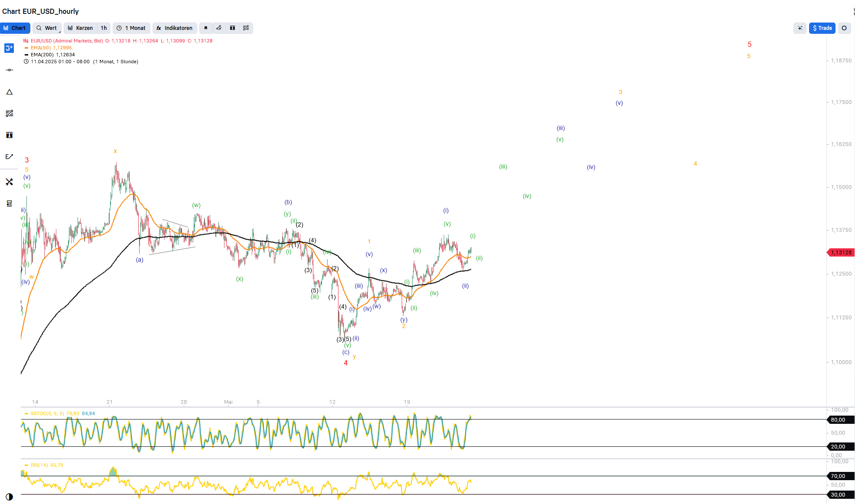855x504 pixels.
Task: Toggle the crosshair button near Trade
Action: point(800,28)
